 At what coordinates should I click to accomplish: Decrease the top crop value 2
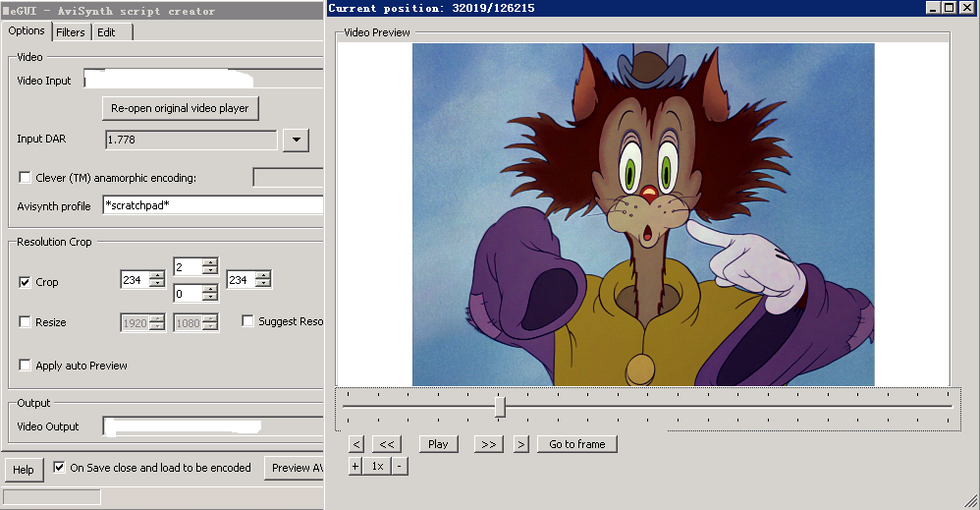[x=210, y=270]
